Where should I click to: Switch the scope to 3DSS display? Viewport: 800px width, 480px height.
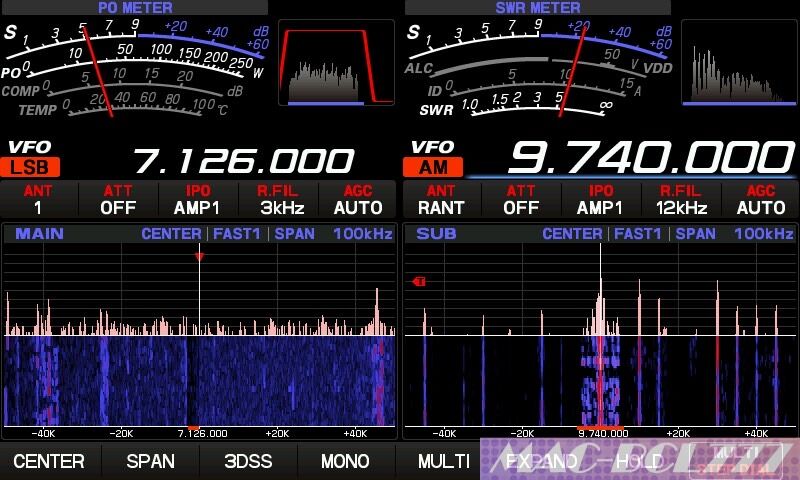tap(248, 461)
